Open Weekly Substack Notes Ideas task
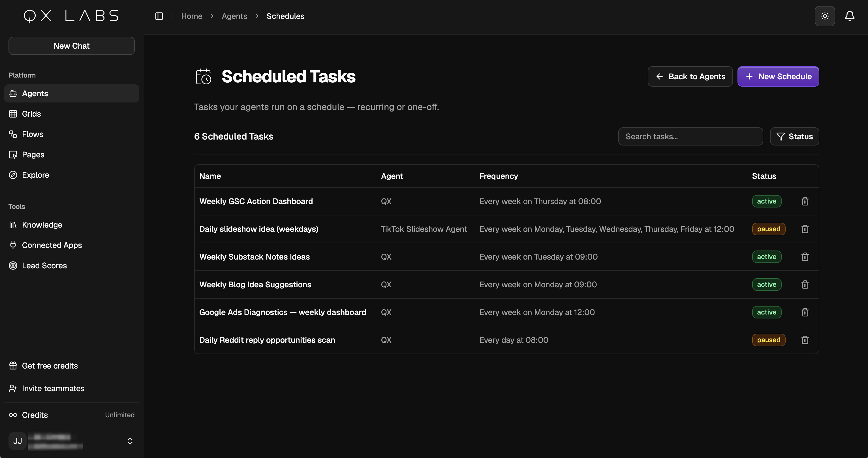The height and width of the screenshot is (458, 868). coord(255,257)
